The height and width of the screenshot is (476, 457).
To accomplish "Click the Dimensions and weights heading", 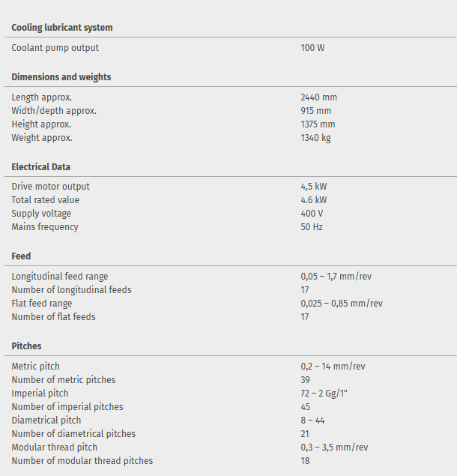I will coord(61,77).
